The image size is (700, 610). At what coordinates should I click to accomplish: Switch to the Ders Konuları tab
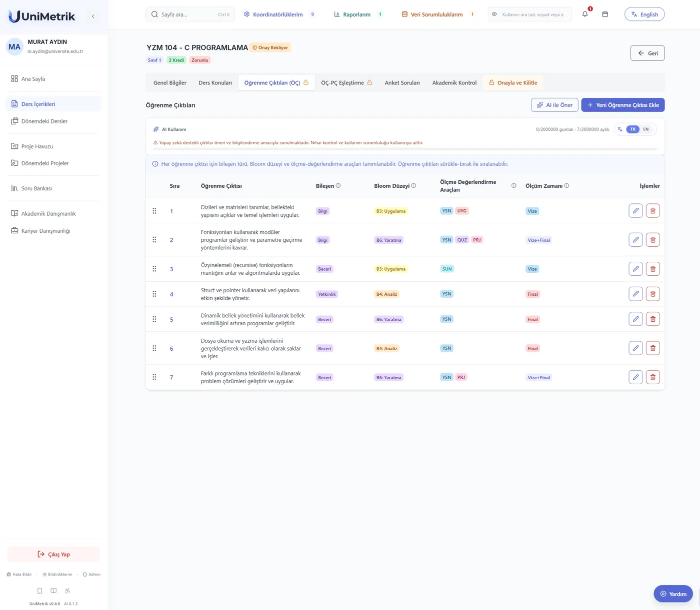click(x=215, y=83)
